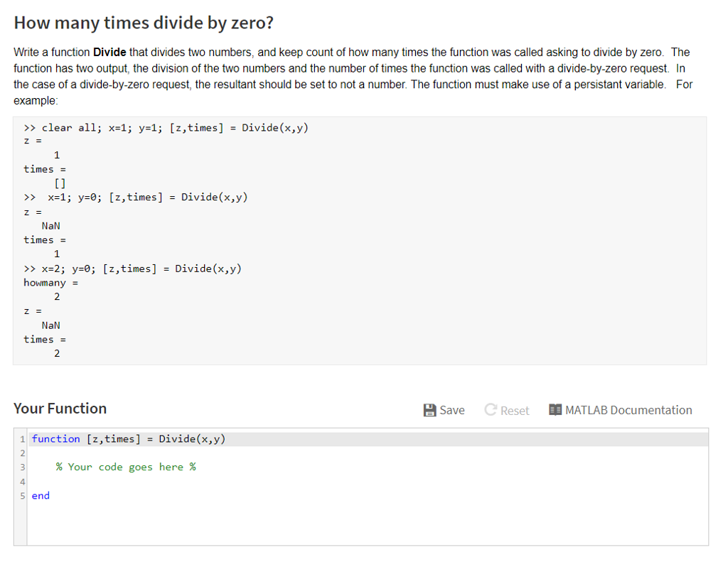The height and width of the screenshot is (567, 728).
Task: Select the Save button
Action: [444, 410]
